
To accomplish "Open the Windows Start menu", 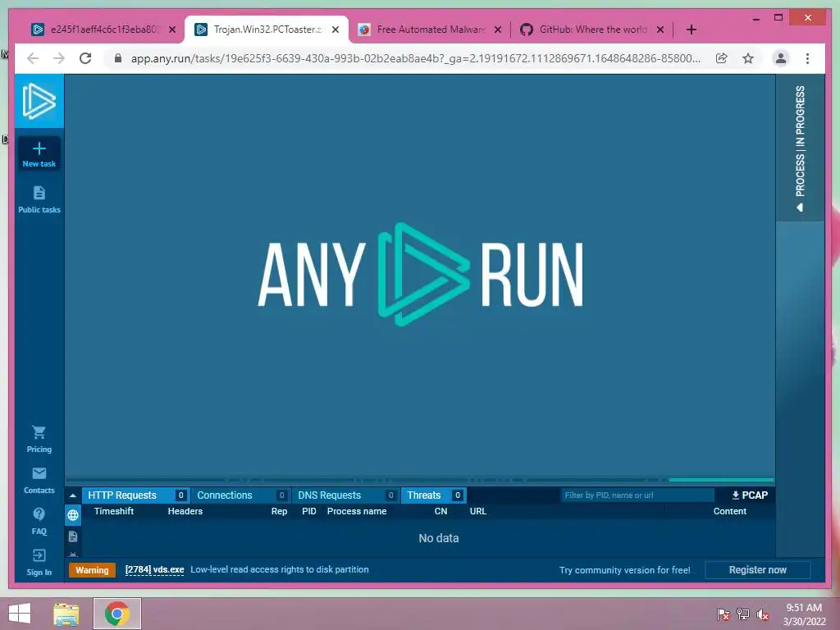I will click(20, 614).
